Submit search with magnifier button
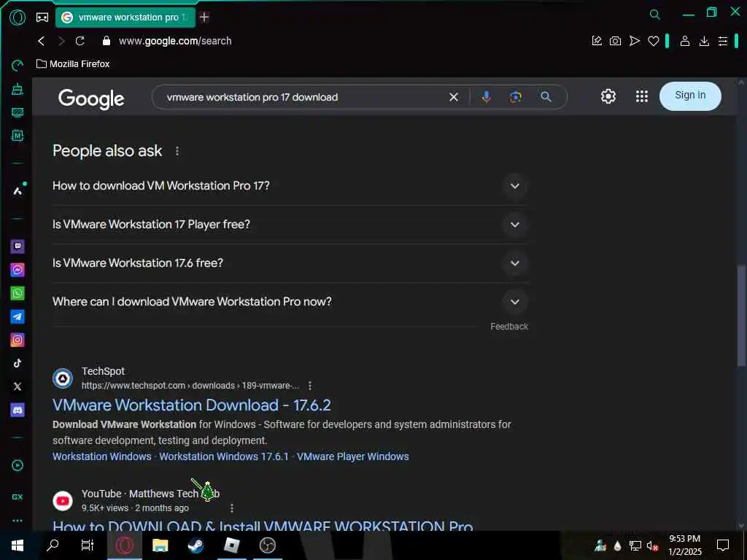 coord(546,97)
